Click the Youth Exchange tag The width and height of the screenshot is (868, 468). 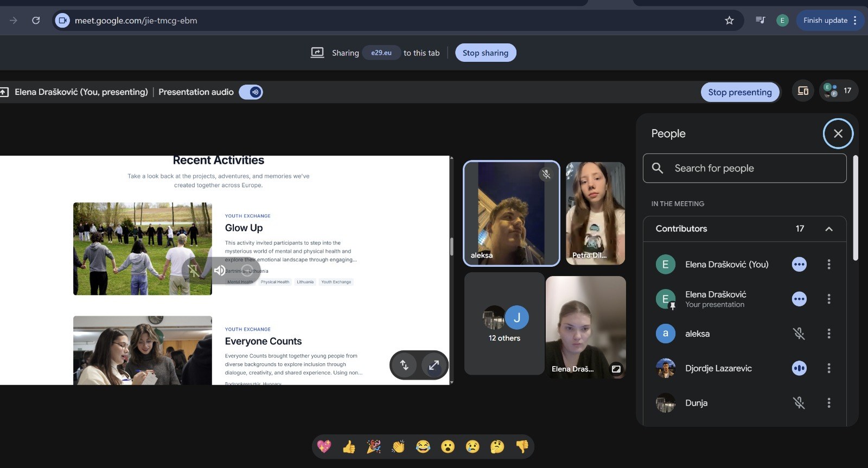pos(336,282)
